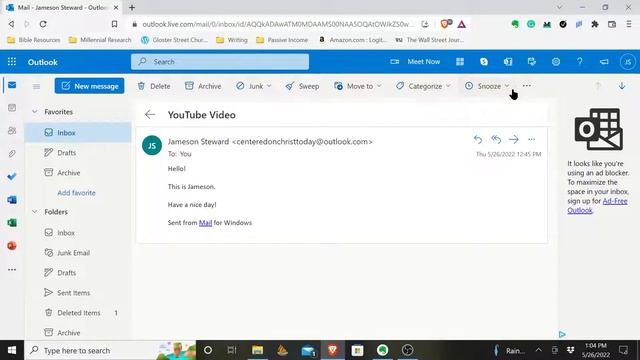Open the To Do checkmark icon
This screenshot has width=640, height=360.
point(12,176)
